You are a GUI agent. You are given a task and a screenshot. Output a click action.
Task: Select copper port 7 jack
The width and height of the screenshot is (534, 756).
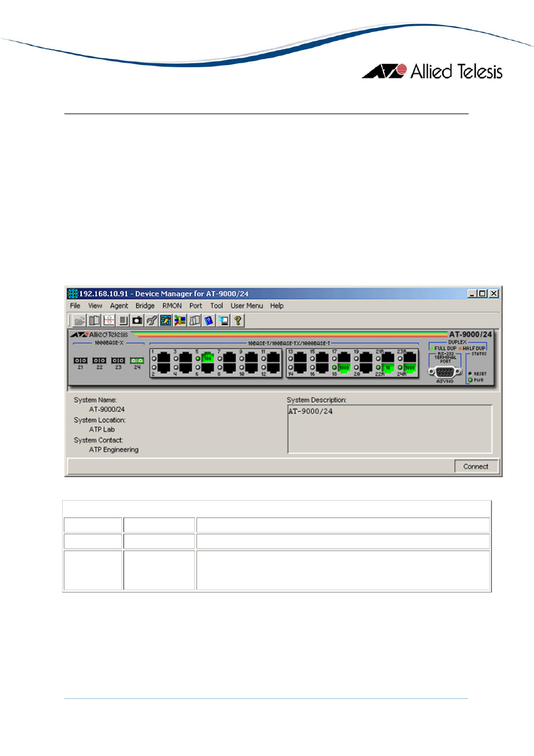pyautogui.click(x=229, y=357)
